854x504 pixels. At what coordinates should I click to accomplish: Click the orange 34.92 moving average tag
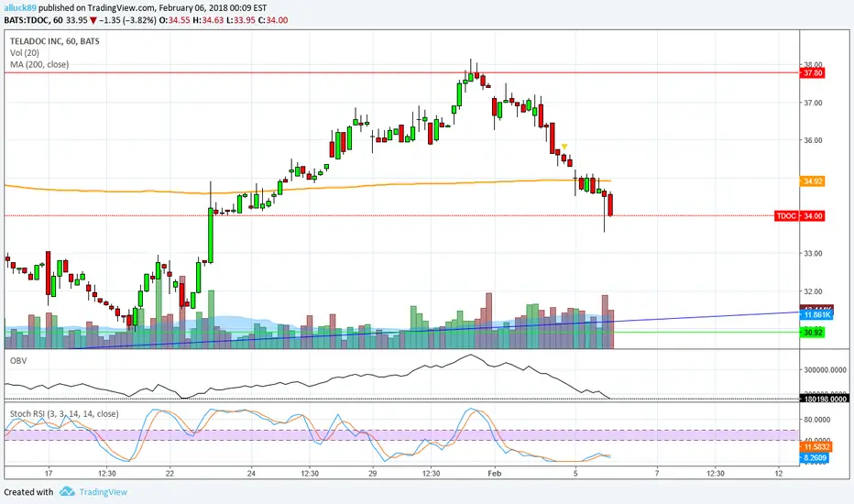tap(812, 181)
